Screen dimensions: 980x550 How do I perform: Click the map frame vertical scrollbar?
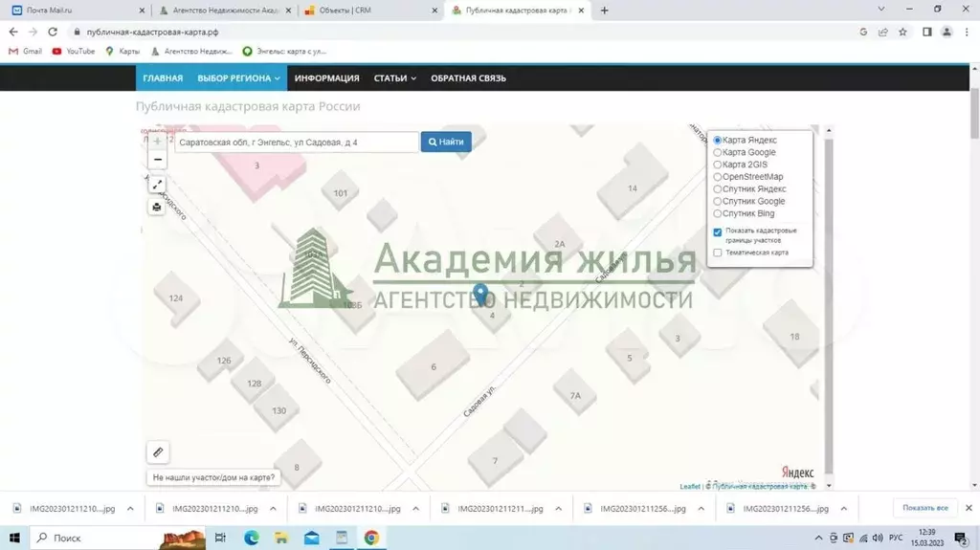[x=829, y=306]
